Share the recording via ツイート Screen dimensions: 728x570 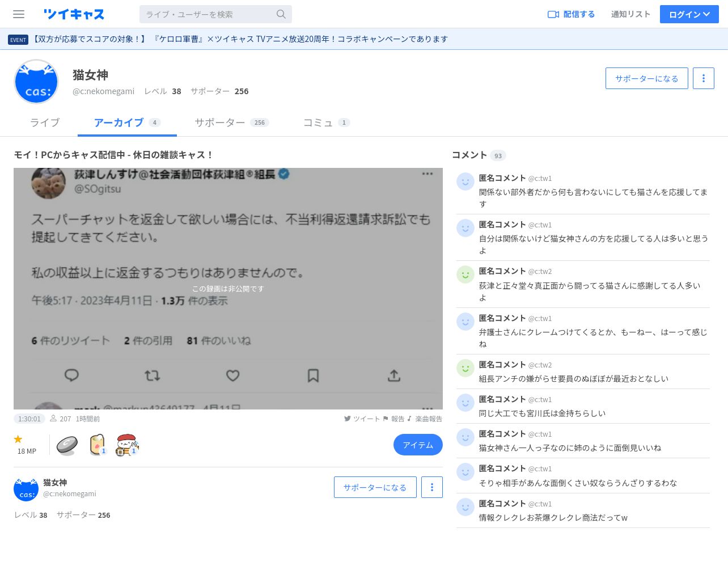362,419
